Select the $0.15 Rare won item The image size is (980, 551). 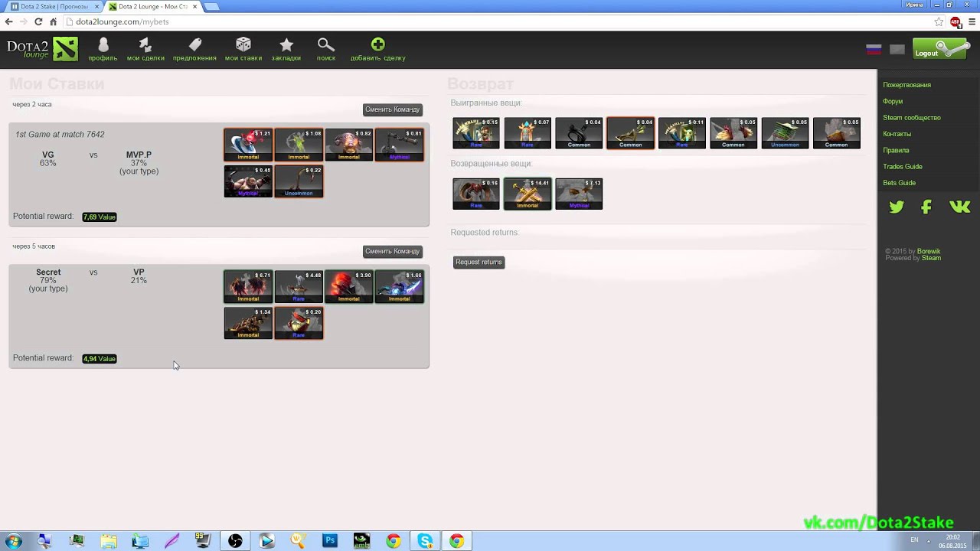pos(476,133)
